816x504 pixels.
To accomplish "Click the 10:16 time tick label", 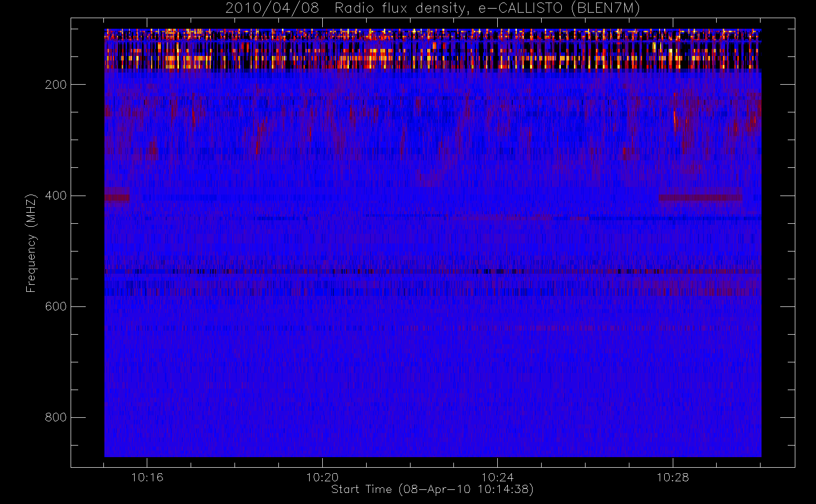I will point(147,477).
